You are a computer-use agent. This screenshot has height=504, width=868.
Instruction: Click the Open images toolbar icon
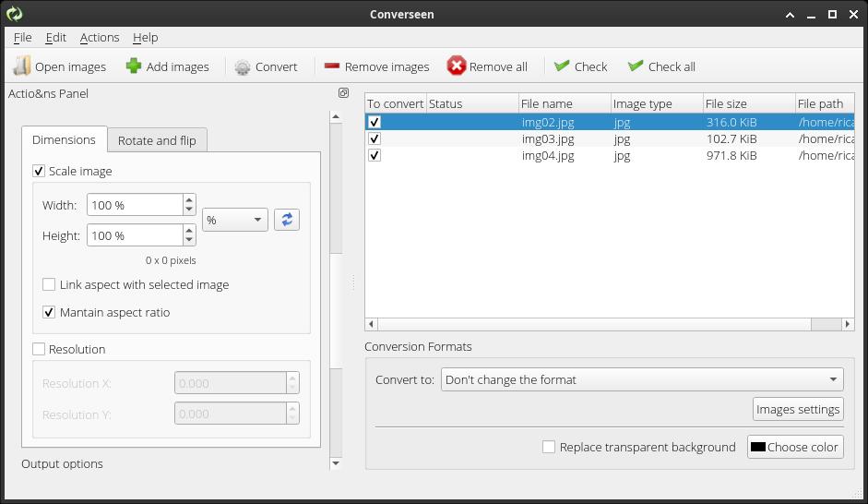pyautogui.click(x=22, y=66)
